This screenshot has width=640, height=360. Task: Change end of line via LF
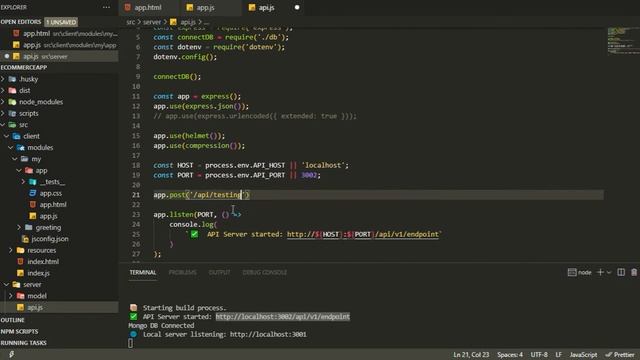point(558,355)
